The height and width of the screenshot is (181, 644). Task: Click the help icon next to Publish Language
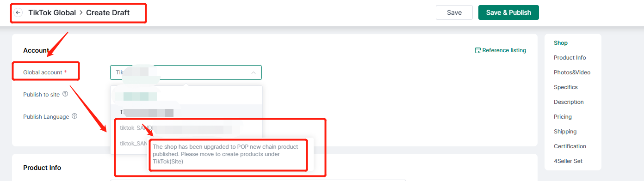tap(74, 116)
